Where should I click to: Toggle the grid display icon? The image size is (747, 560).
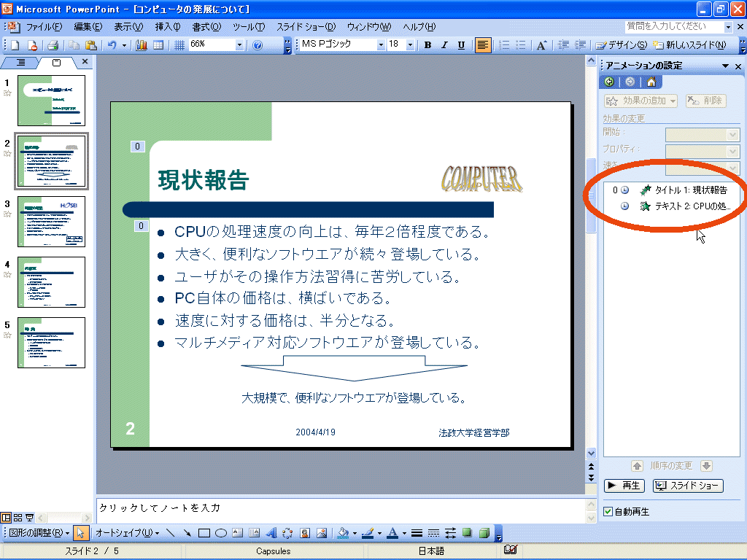click(179, 44)
